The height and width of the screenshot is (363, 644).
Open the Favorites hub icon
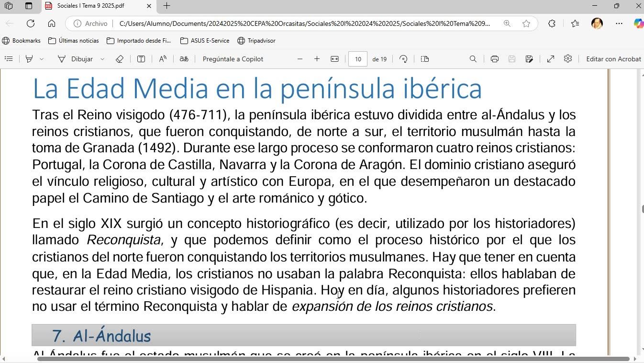pyautogui.click(x=575, y=23)
